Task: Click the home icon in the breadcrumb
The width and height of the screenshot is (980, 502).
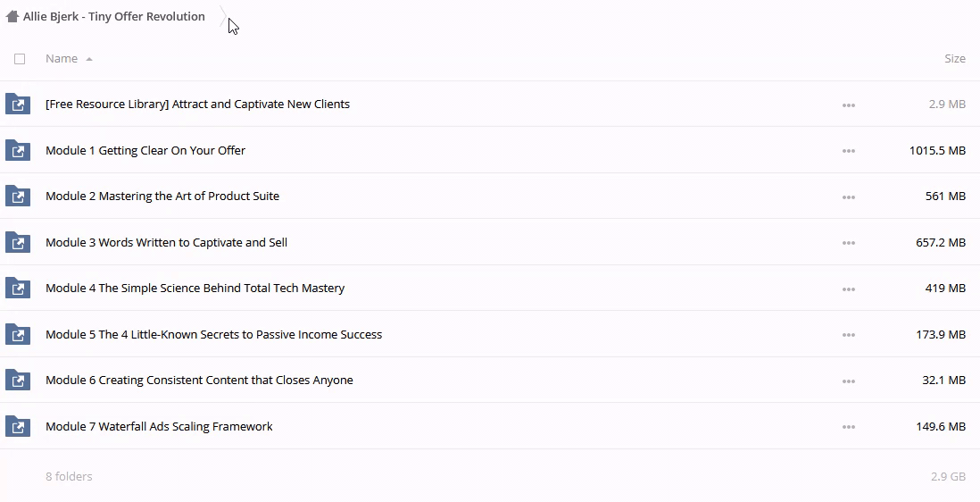Action: [x=12, y=16]
